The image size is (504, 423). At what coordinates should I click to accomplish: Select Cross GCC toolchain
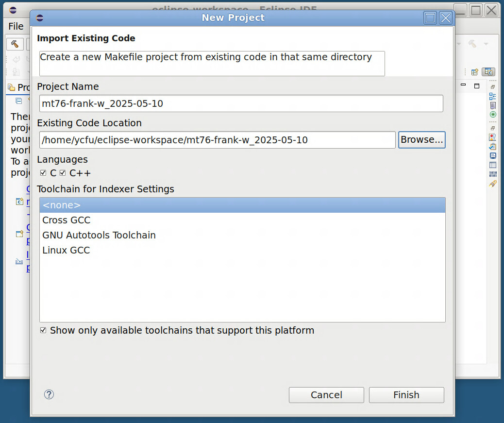[x=242, y=220]
